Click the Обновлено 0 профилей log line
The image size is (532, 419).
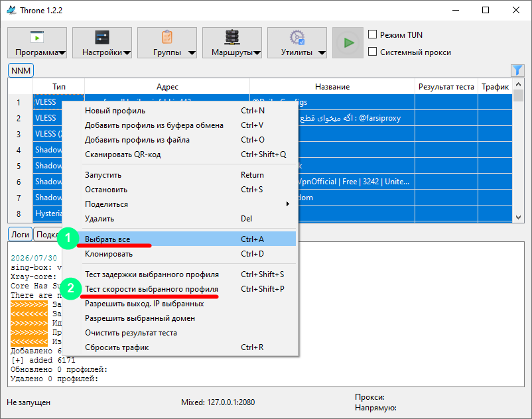point(59,369)
